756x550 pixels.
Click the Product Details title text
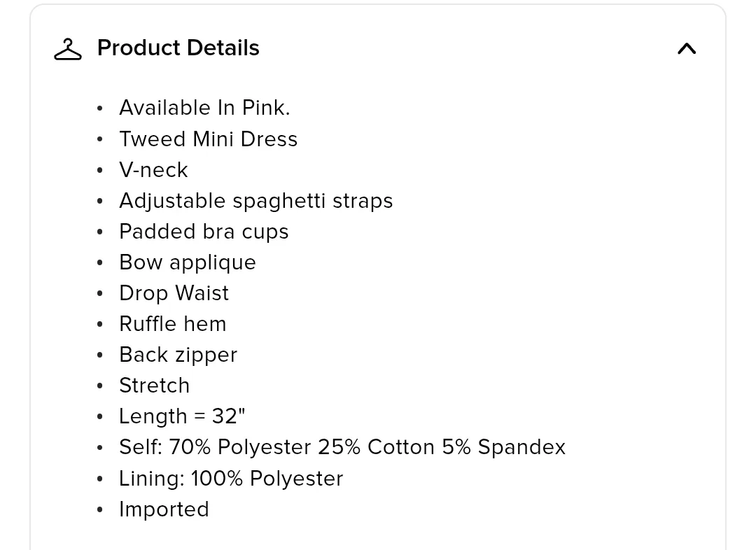tap(178, 48)
